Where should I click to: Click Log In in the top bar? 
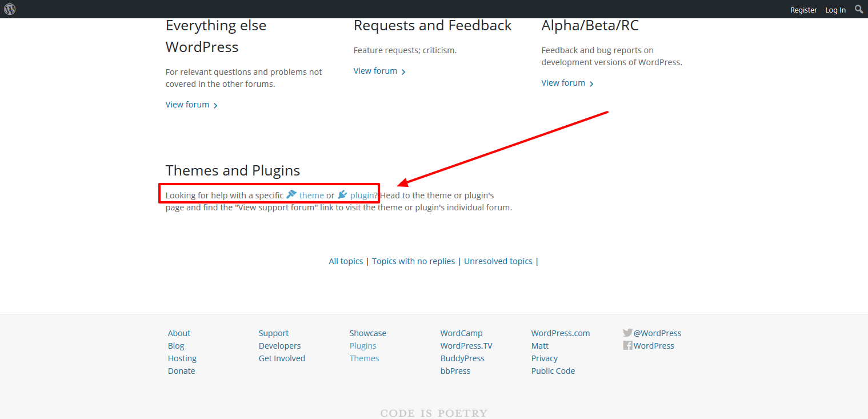(x=835, y=10)
